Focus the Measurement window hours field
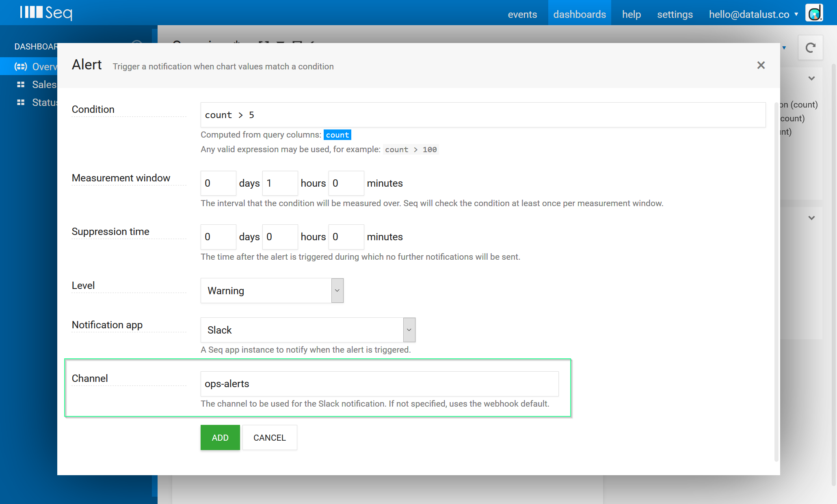 (280, 183)
